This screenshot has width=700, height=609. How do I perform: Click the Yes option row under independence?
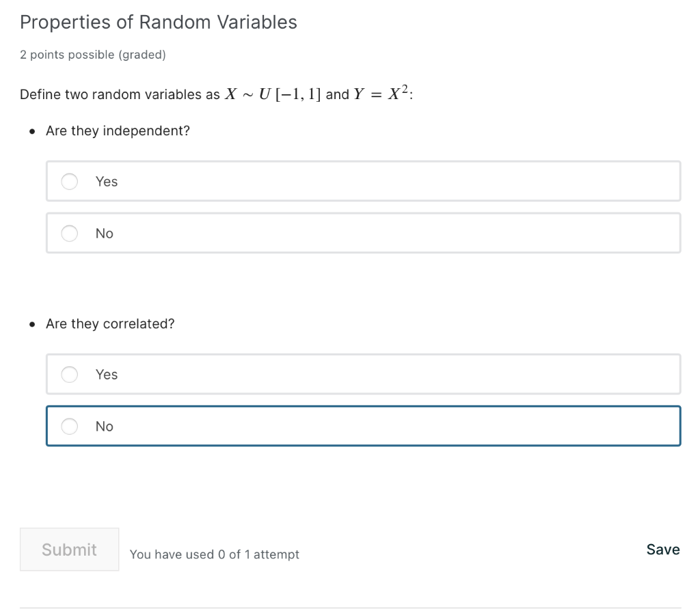pos(363,181)
